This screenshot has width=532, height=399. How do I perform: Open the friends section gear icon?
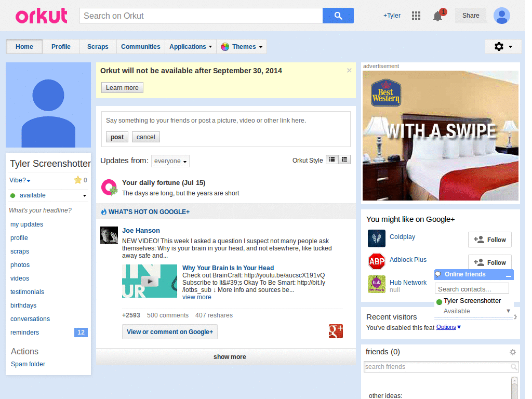pos(513,352)
